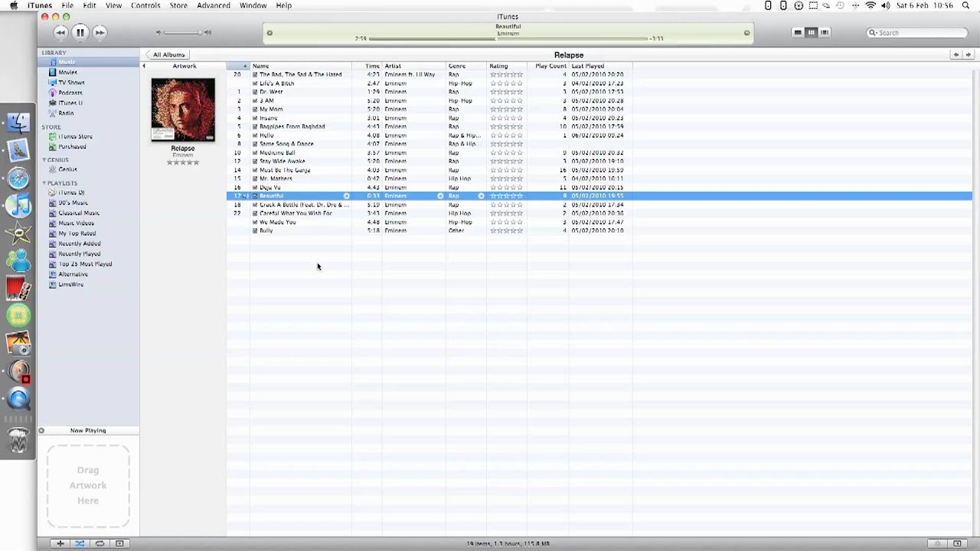Image resolution: width=980 pixels, height=551 pixels.
Task: Open the Trash in the Dock
Action: point(18,441)
